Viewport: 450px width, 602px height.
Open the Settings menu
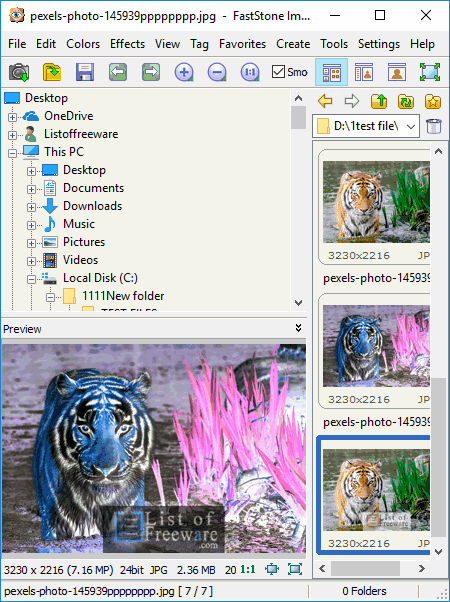379,44
